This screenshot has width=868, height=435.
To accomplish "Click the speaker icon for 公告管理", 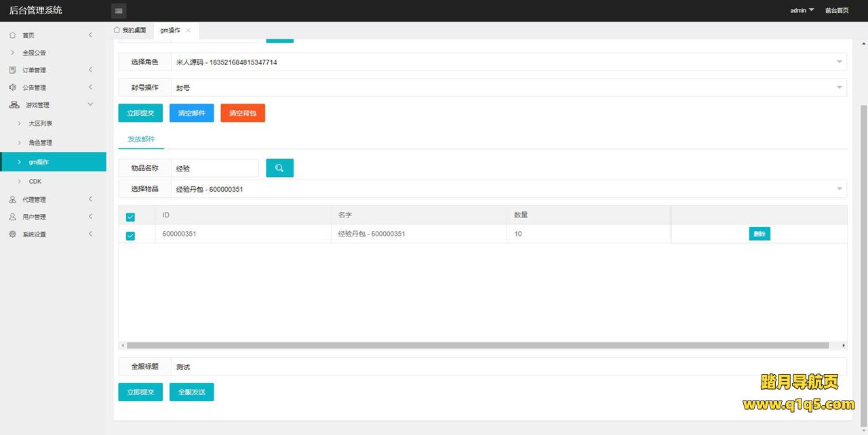I will pyautogui.click(x=13, y=87).
